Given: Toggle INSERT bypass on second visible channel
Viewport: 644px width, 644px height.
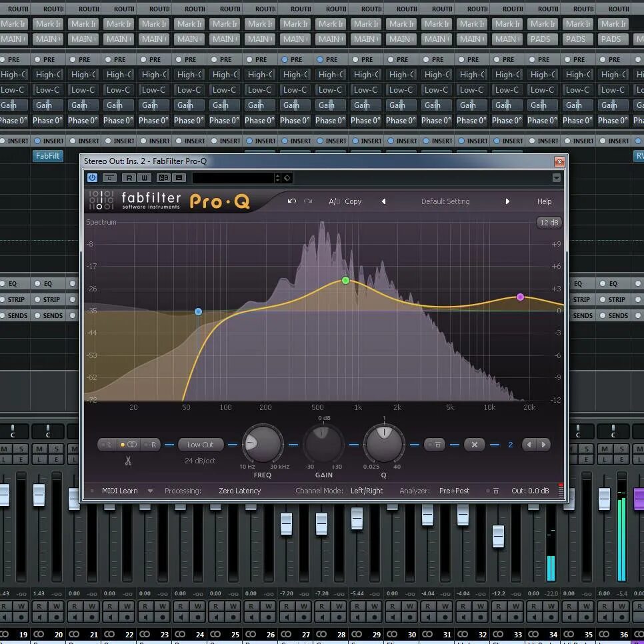Looking at the screenshot, I should pos(38,141).
